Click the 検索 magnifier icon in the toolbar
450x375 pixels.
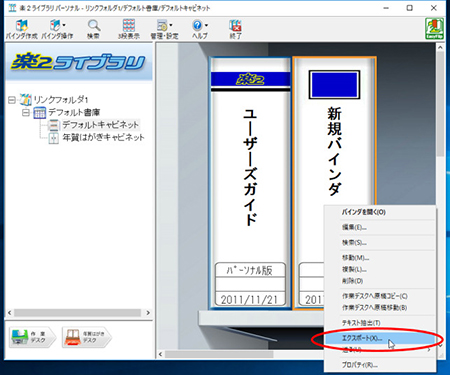pos(94,25)
